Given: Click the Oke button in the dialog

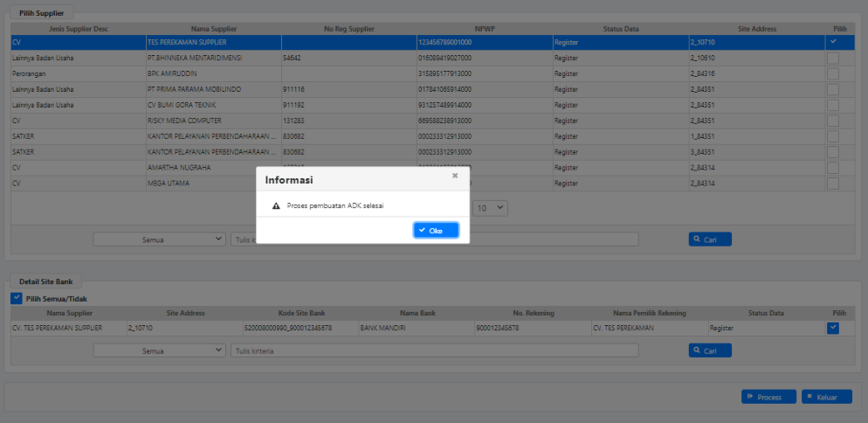Looking at the screenshot, I should (436, 230).
